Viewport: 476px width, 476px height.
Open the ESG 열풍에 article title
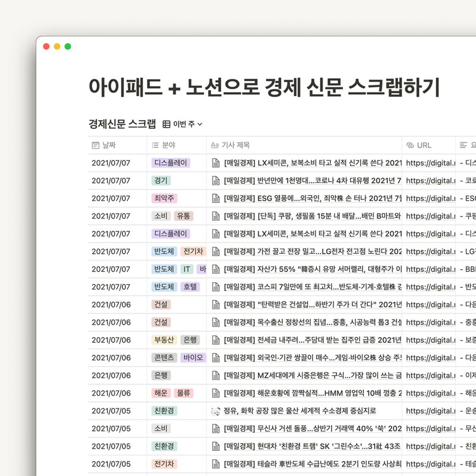coord(313,198)
